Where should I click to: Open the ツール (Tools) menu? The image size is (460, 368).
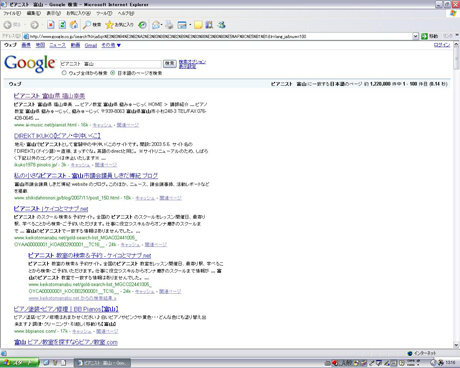(104, 13)
